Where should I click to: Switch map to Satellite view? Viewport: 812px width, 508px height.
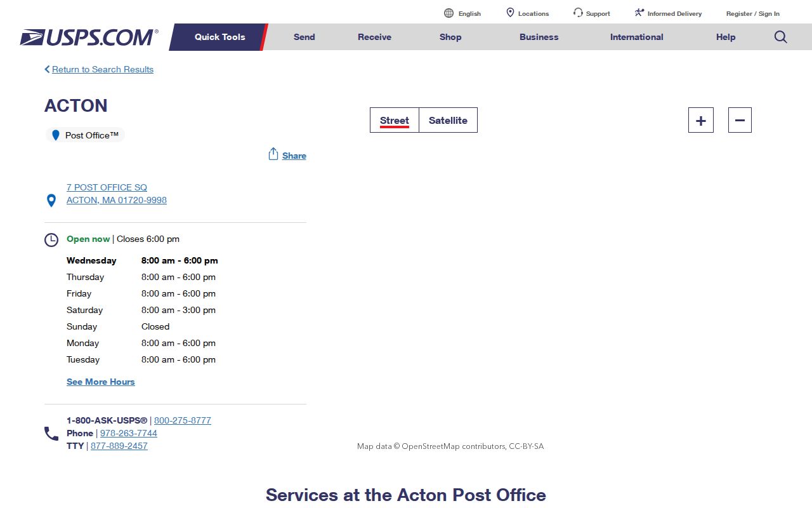(448, 120)
